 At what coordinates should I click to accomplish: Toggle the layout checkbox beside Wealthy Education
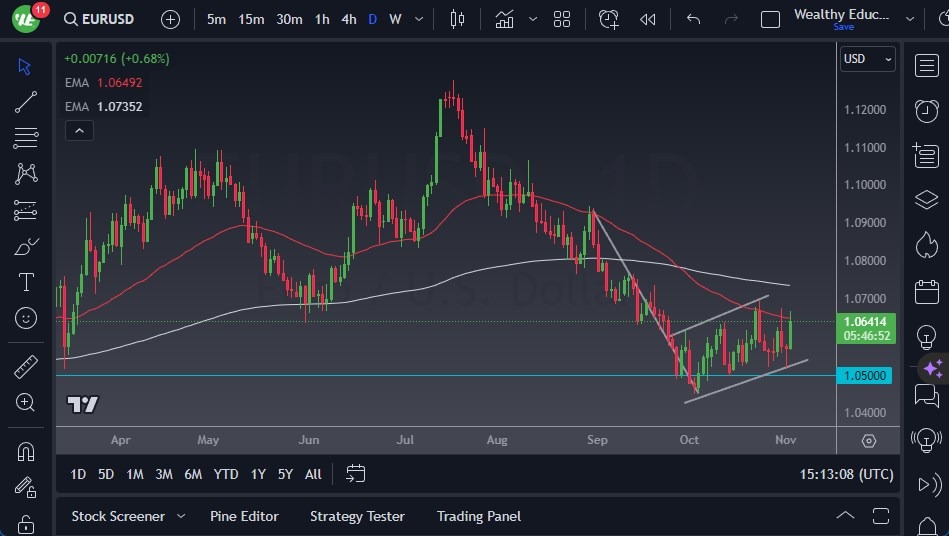tap(770, 19)
